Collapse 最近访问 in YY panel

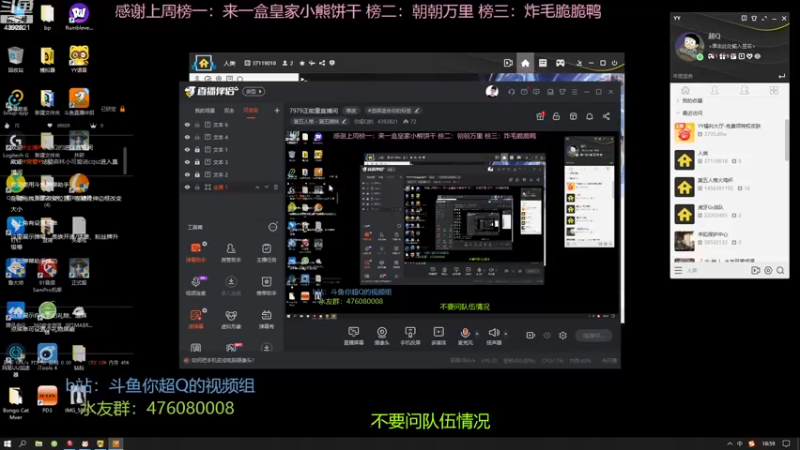pyautogui.click(x=690, y=113)
